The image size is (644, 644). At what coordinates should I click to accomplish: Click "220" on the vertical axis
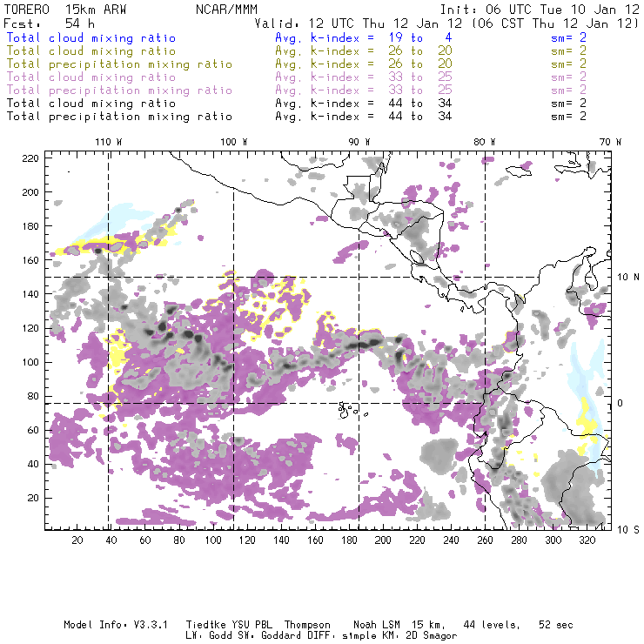click(x=30, y=158)
